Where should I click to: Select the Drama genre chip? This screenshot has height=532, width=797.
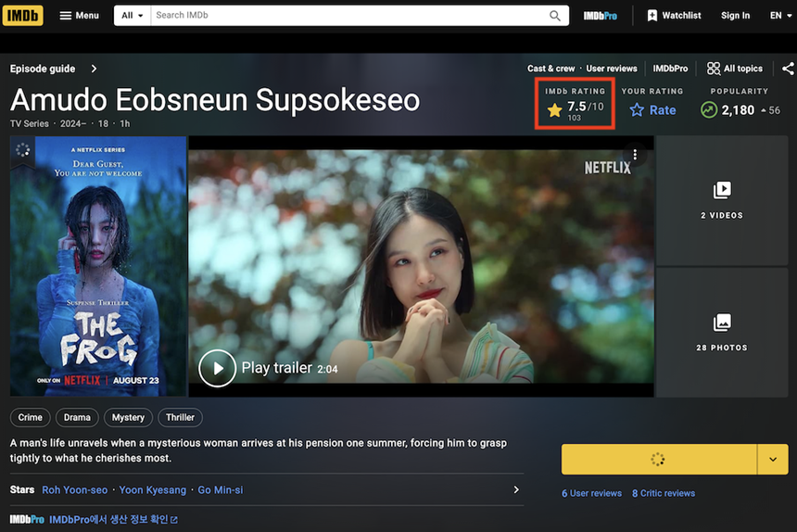click(x=77, y=417)
